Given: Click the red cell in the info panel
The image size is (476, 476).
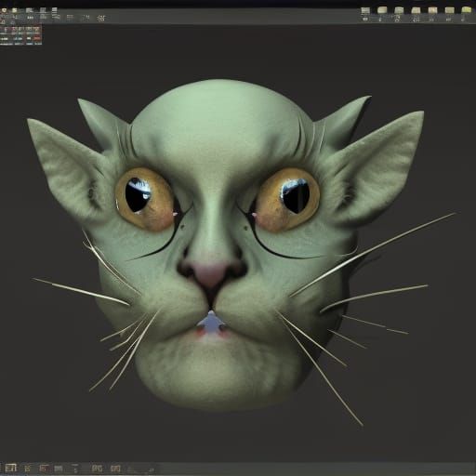Looking at the screenshot, I should tap(37, 38).
